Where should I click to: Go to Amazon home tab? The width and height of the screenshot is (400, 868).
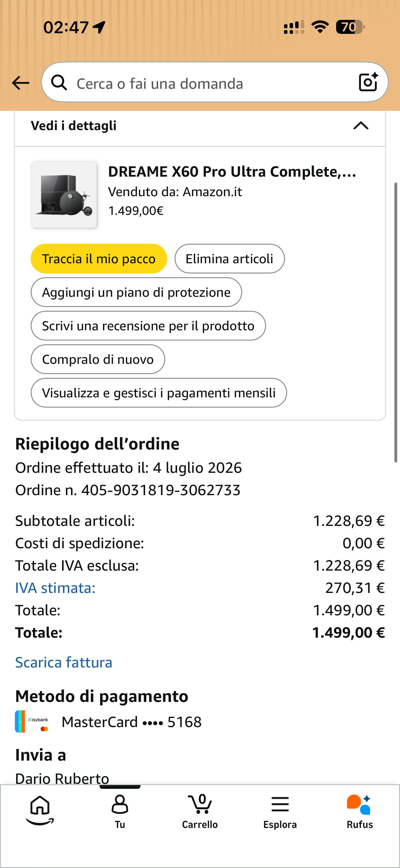coord(40,810)
